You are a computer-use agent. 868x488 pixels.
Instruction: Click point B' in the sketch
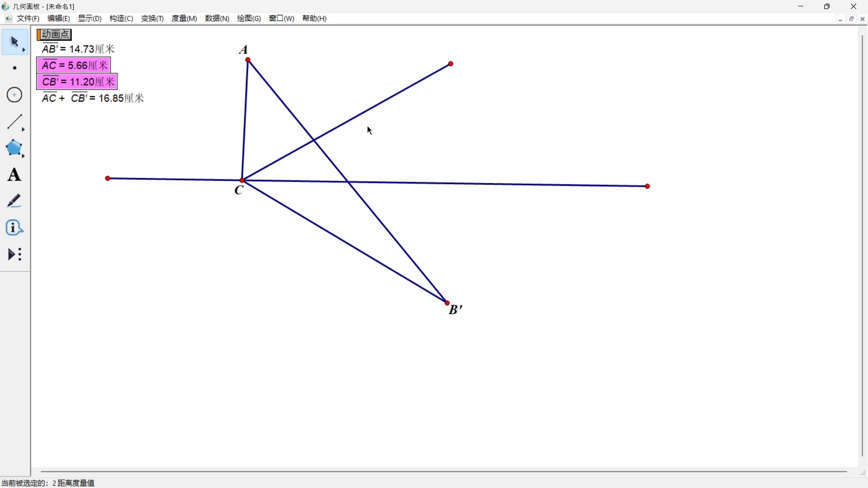[448, 303]
